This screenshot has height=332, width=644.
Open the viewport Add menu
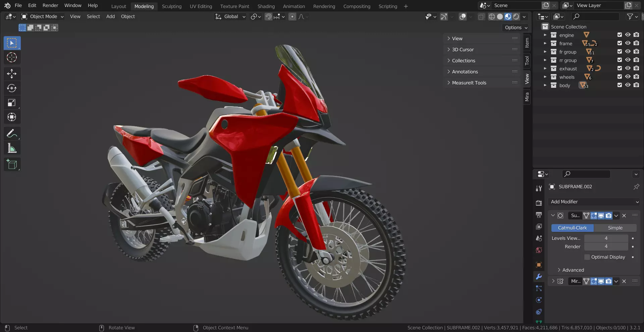(x=110, y=16)
